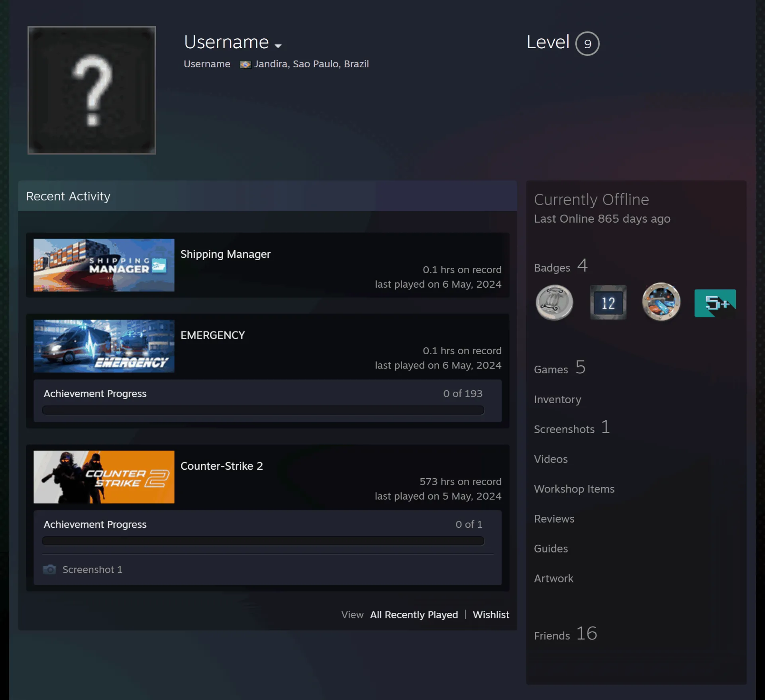View All Recently Played games
This screenshot has width=765, height=700.
[414, 615]
